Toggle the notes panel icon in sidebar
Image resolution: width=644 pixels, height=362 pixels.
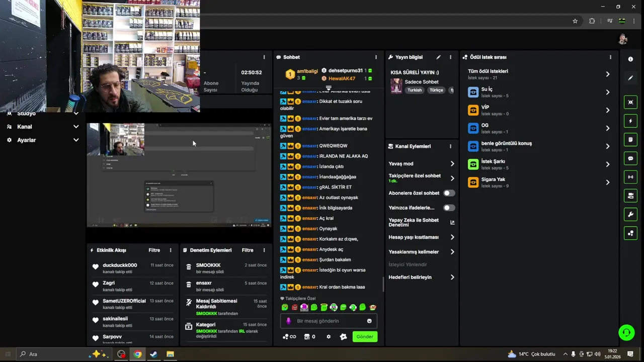click(x=630, y=140)
